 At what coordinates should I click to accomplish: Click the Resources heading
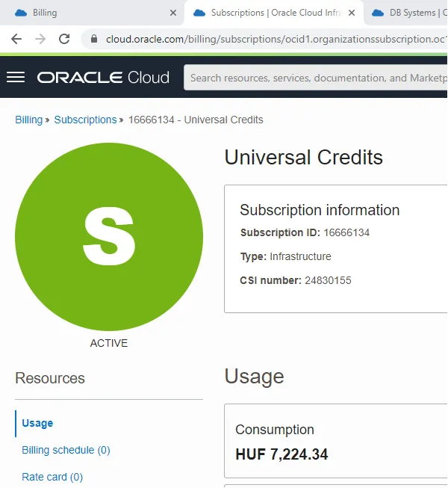(x=50, y=378)
